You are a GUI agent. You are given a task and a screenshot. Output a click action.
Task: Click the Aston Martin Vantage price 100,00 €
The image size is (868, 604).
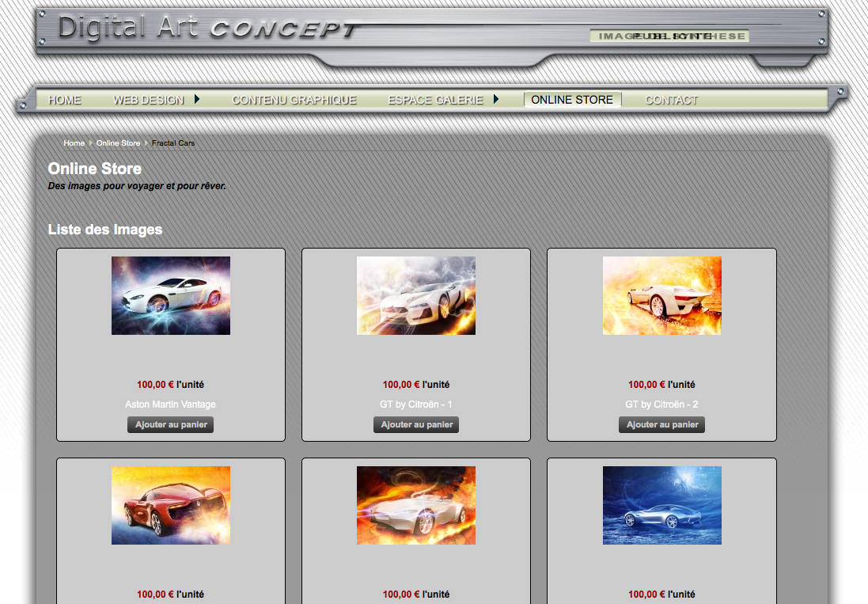point(156,385)
